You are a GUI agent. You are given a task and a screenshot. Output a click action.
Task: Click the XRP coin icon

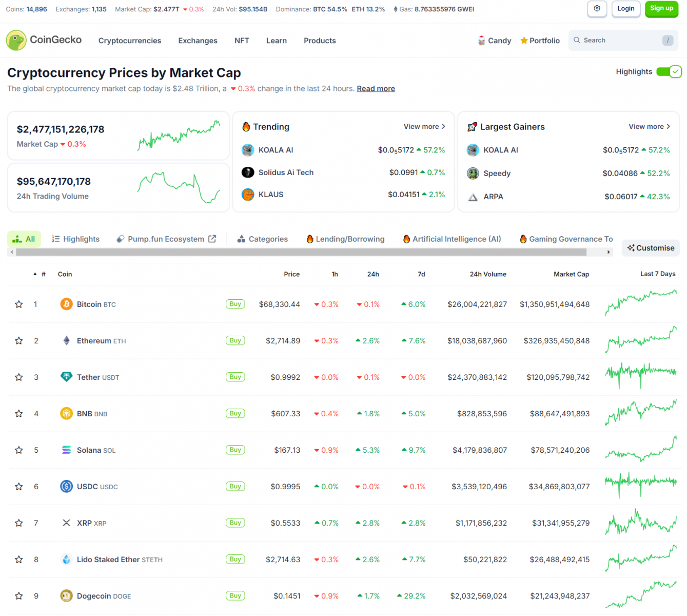[x=66, y=523]
